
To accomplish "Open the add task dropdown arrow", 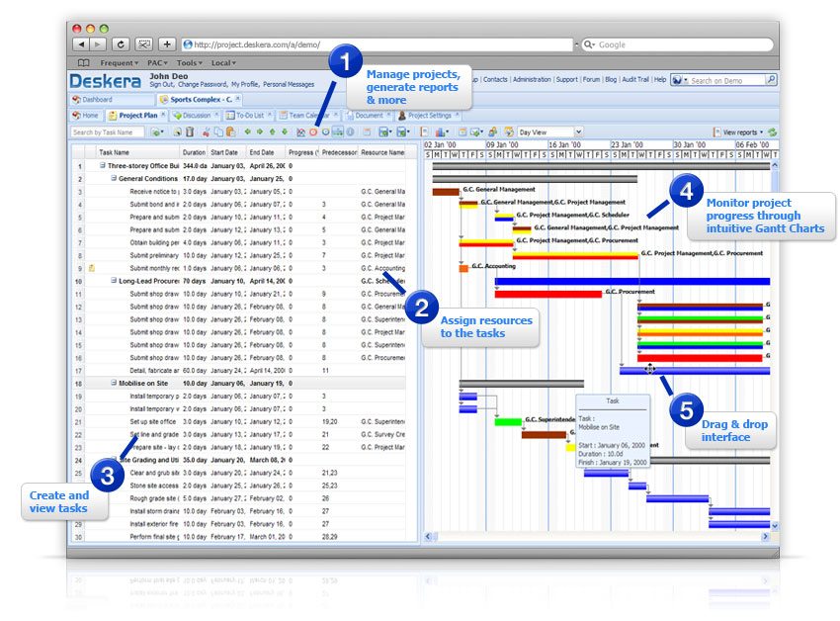I will coord(162,132).
